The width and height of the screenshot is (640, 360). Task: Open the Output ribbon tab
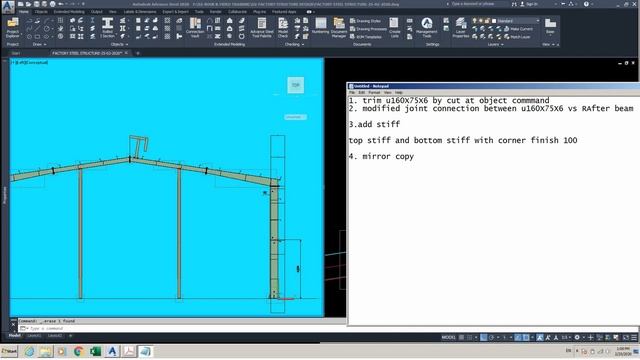pyautogui.click(x=97, y=12)
